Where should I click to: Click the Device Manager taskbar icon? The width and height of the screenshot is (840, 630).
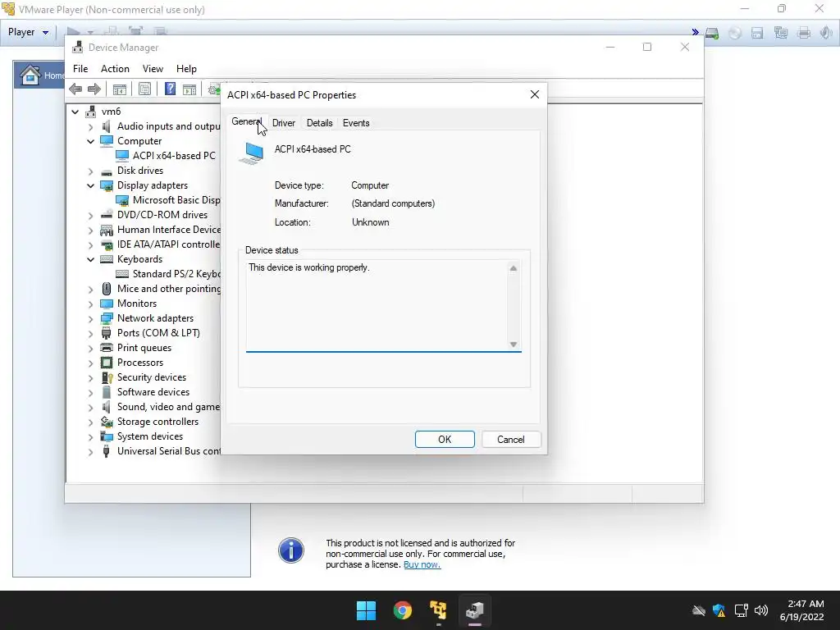475,610
